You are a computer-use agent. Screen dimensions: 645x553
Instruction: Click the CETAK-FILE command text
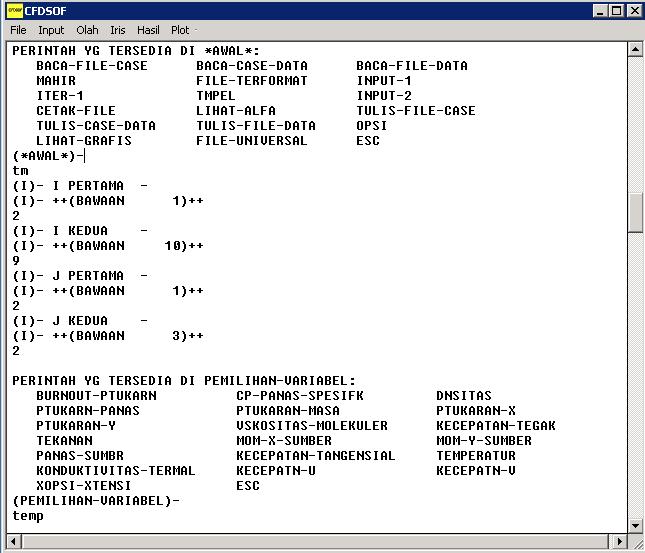[76, 111]
